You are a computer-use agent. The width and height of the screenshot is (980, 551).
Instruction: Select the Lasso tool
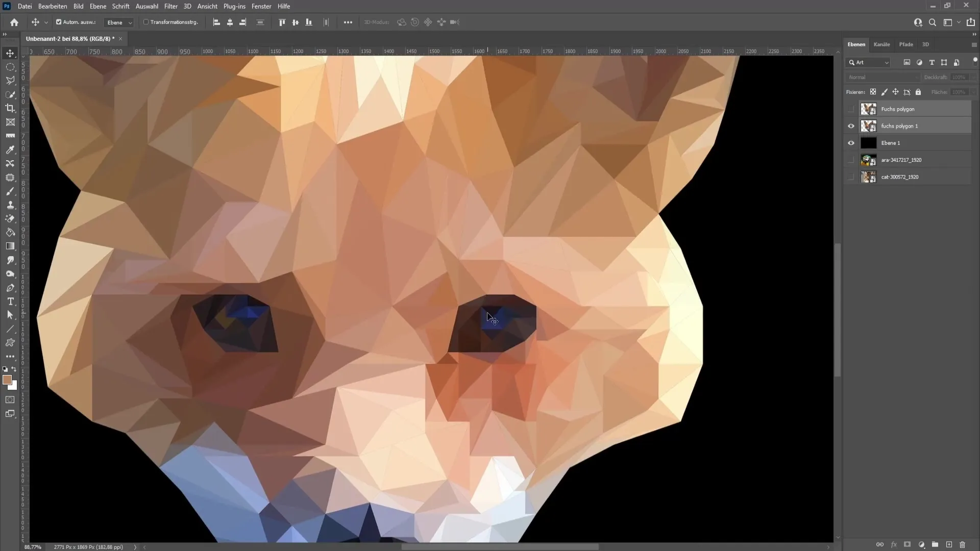coord(10,80)
